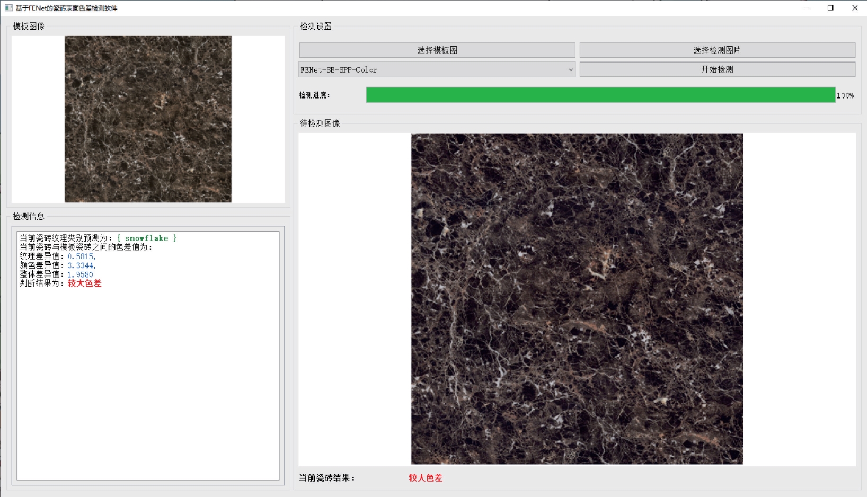Click the large tile image under 待检测图像
868x497 pixels.
click(x=577, y=299)
